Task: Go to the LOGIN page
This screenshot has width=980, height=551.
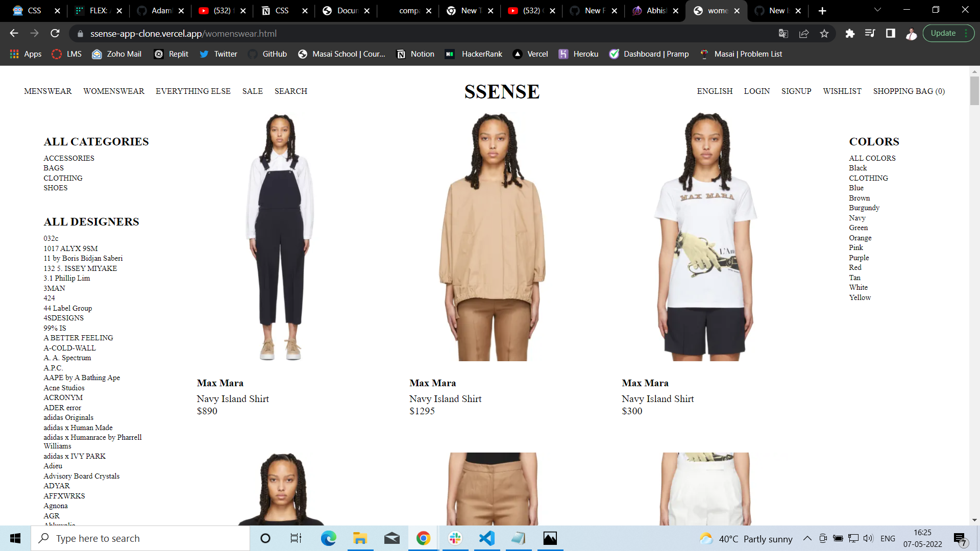Action: (756, 91)
